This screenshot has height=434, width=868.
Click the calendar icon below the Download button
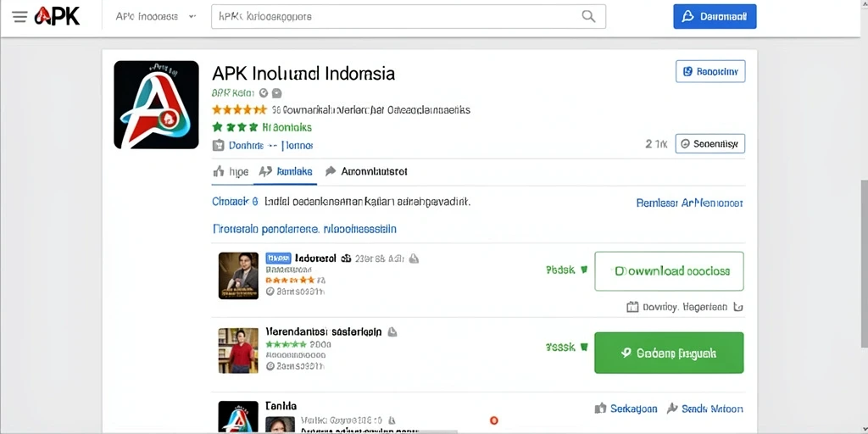coord(632,307)
